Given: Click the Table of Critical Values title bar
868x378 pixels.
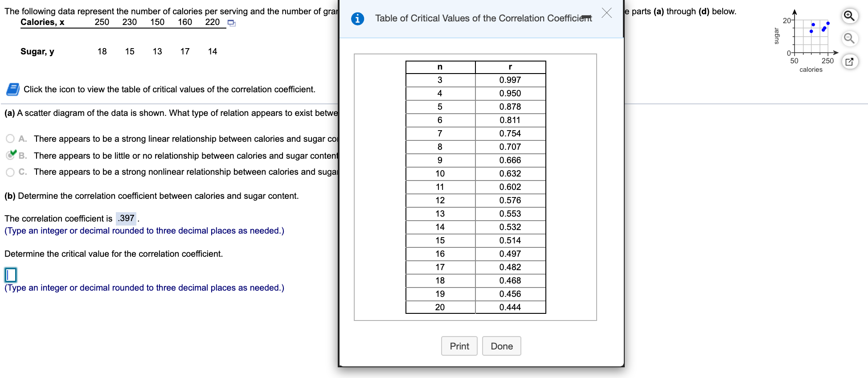Looking at the screenshot, I should [483, 18].
